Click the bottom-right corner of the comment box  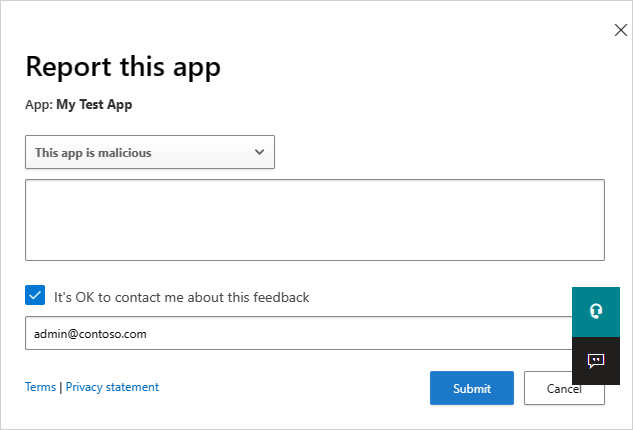[599, 255]
